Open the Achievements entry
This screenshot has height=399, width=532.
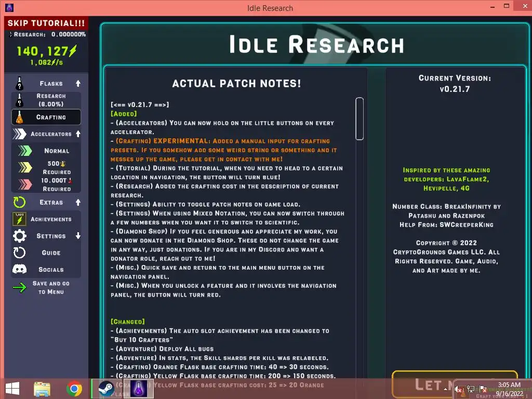(46, 219)
